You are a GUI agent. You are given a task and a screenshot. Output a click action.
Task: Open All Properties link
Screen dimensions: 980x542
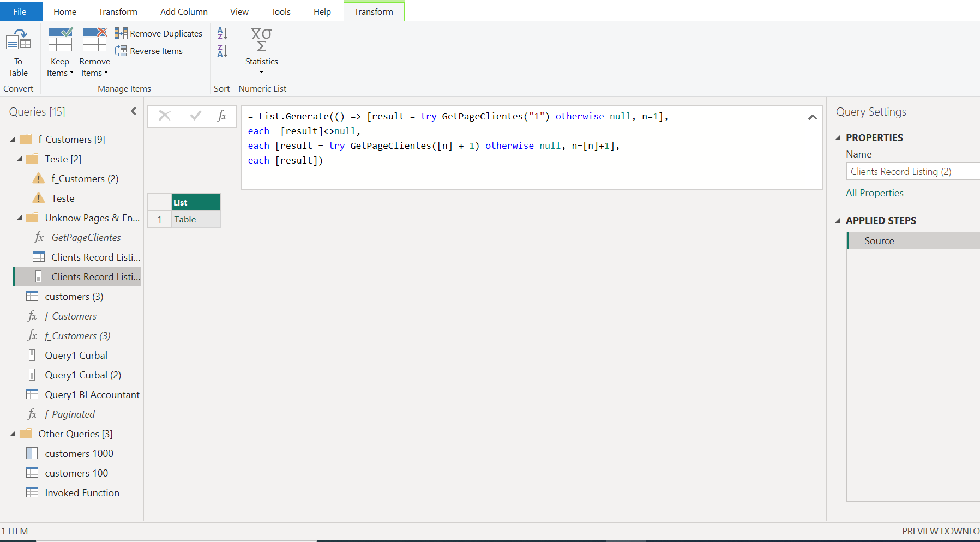[875, 193]
